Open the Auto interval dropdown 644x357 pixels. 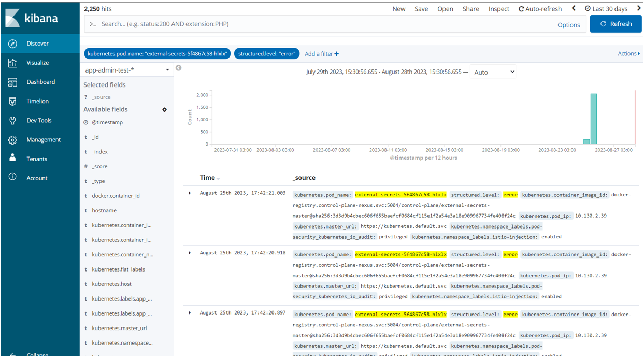coord(493,72)
